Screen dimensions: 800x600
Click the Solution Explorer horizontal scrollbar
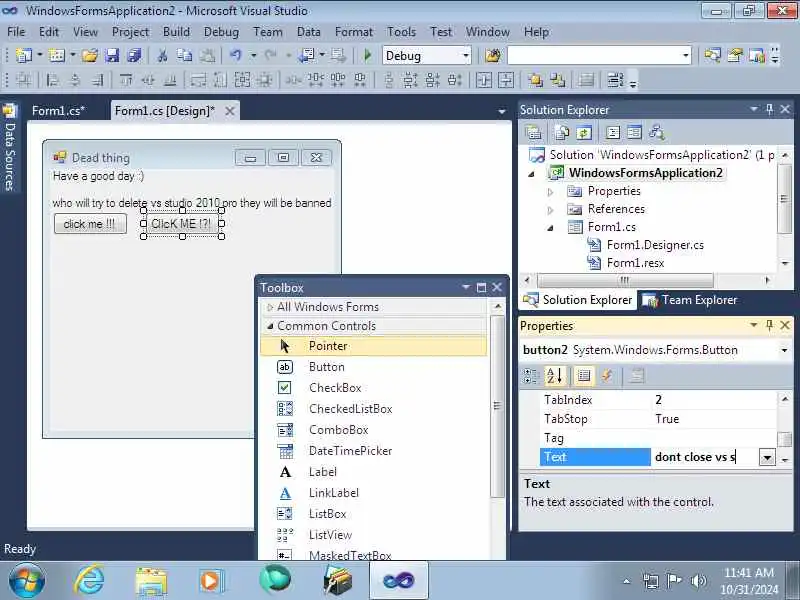[624, 281]
